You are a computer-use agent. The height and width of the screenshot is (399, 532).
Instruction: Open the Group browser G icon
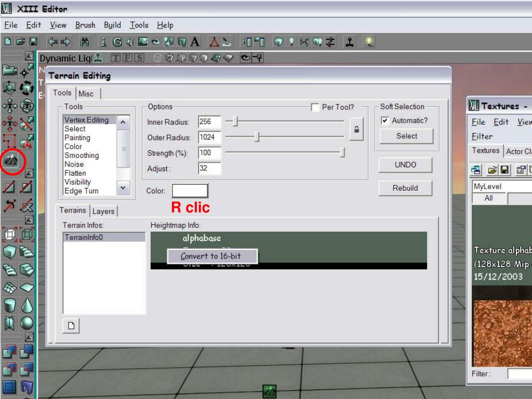(x=117, y=42)
